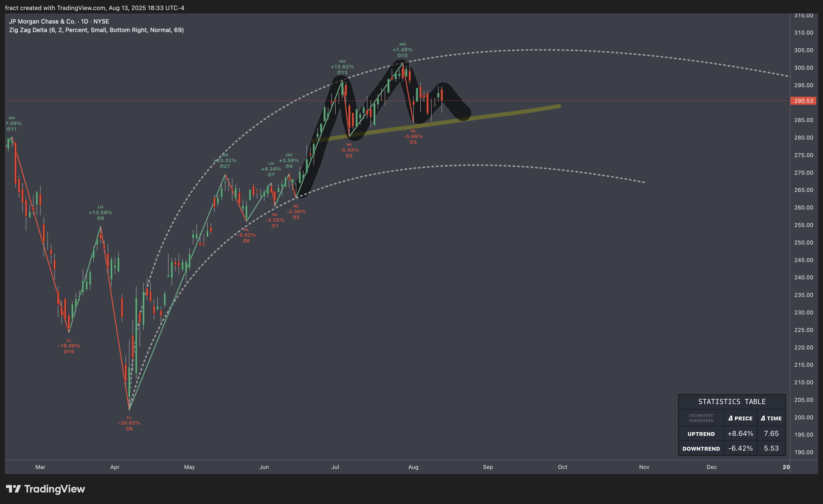823x504 pixels.
Task: Click the TradingView logo
Action: click(46, 489)
